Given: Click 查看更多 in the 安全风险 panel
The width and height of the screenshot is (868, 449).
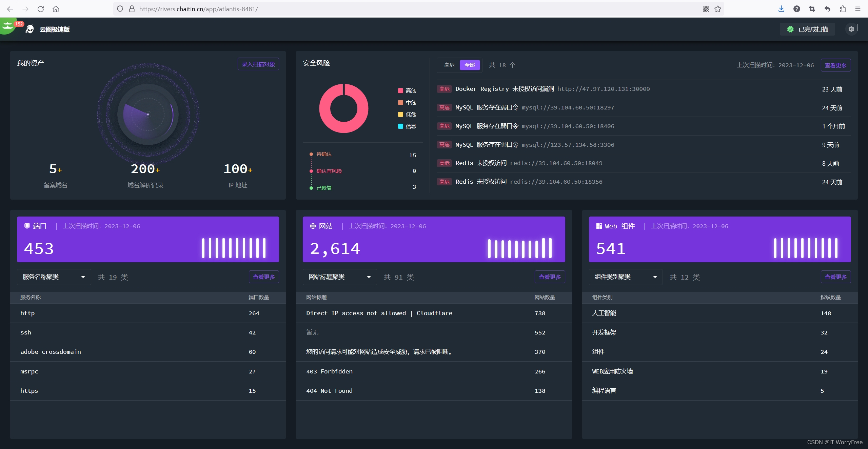Looking at the screenshot, I should [x=836, y=65].
